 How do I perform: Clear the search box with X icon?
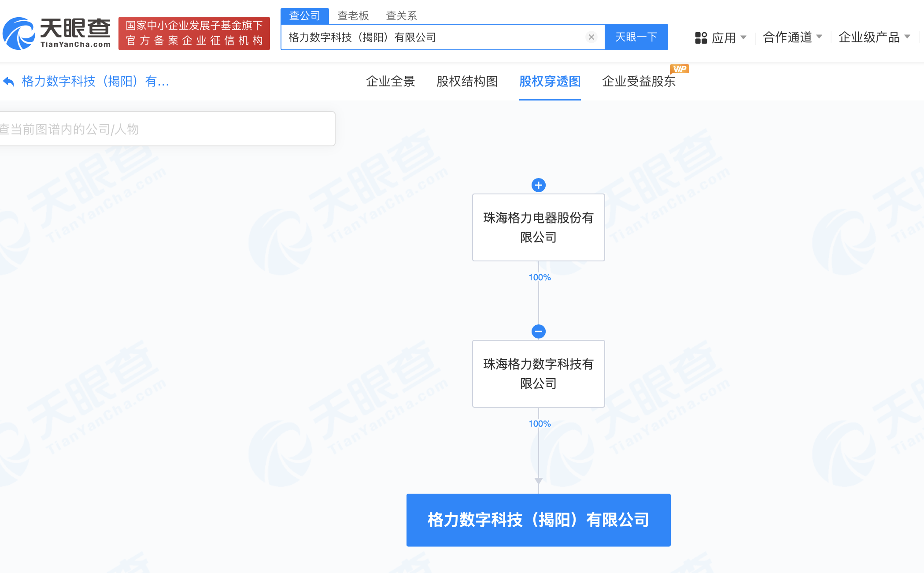click(x=591, y=37)
